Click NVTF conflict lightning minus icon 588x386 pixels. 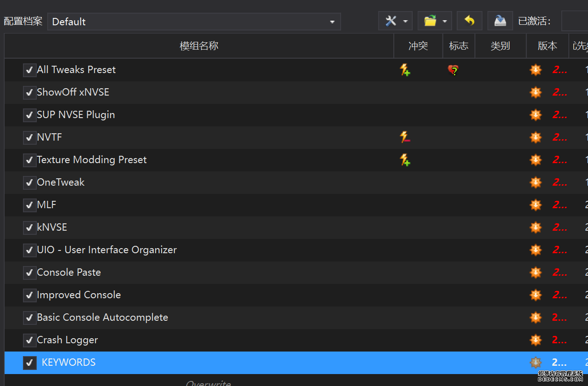[405, 137]
